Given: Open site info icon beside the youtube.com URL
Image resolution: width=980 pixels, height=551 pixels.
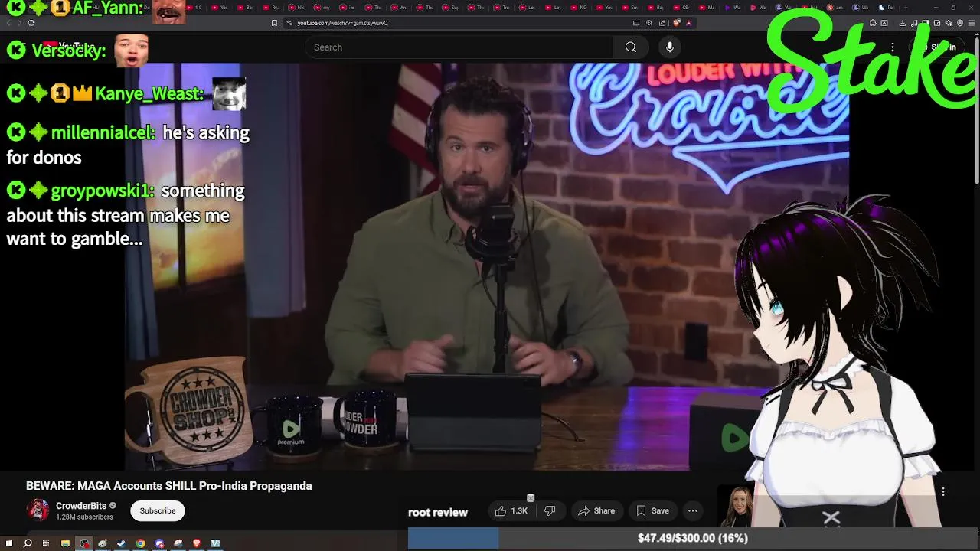Looking at the screenshot, I should pos(289,23).
